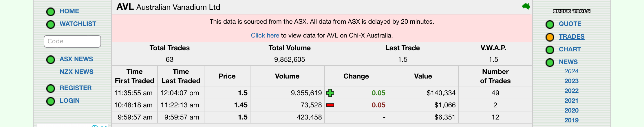Click the green plus change icon
Viewport: 644px width, 127px height.
pos(330,93)
